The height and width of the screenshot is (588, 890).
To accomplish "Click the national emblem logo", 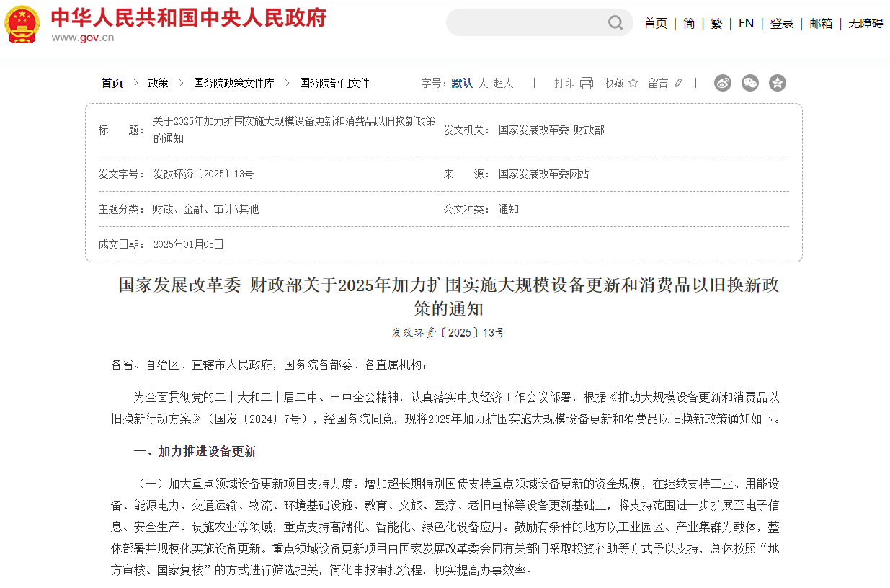I will [22, 24].
